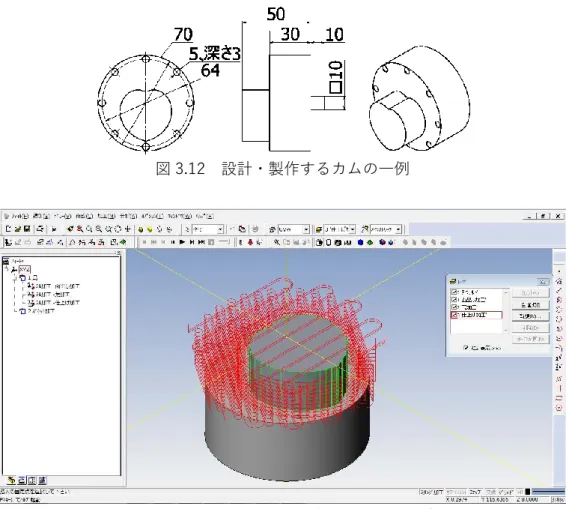
Task: Close the layer dialog with its X button
Action: click(x=543, y=282)
